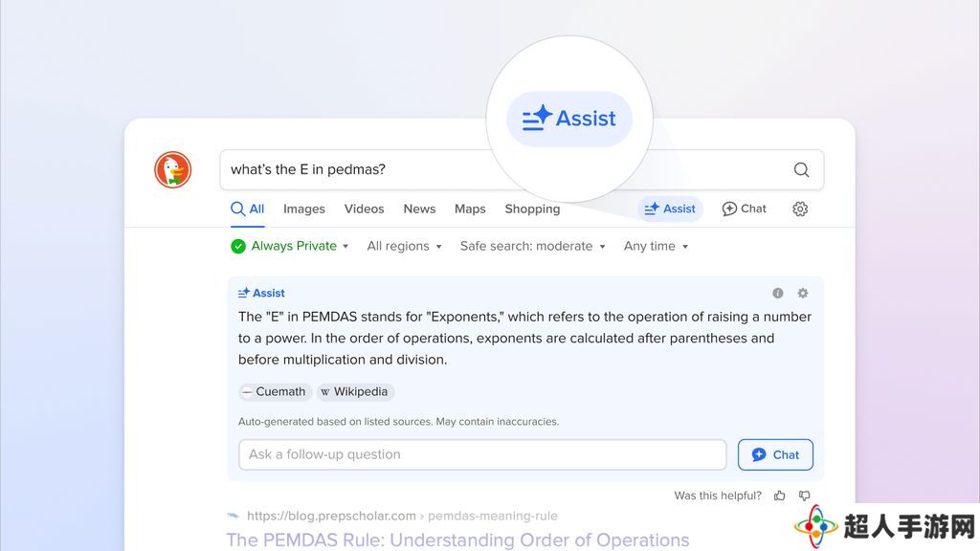Open the All regions dropdown
Screen dimensions: 980x551
(405, 246)
